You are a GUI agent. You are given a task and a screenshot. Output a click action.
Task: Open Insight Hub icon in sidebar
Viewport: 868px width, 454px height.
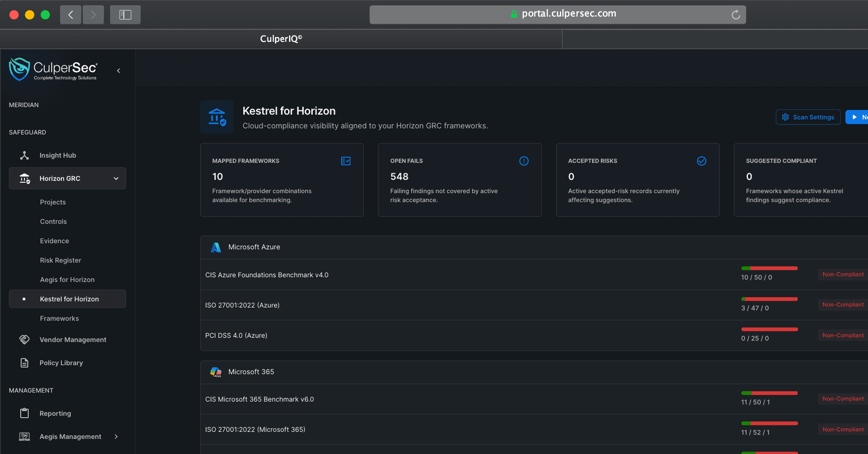[24, 155]
